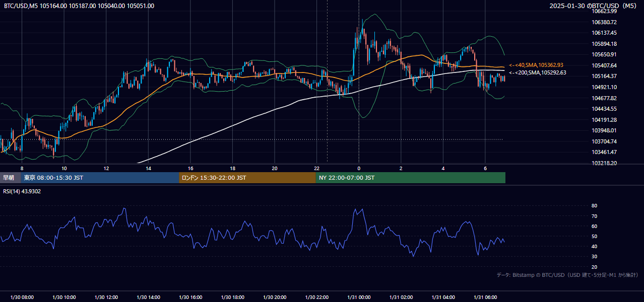Screen dimensions: 644x302
Task: Click the RSI(14) 43.9302 indicator label
Action: pos(22,191)
